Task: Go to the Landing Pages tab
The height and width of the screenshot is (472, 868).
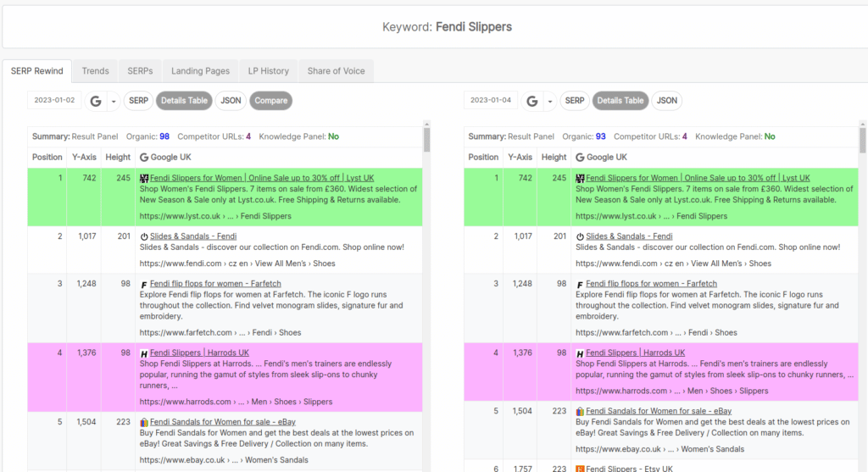Action: tap(200, 71)
